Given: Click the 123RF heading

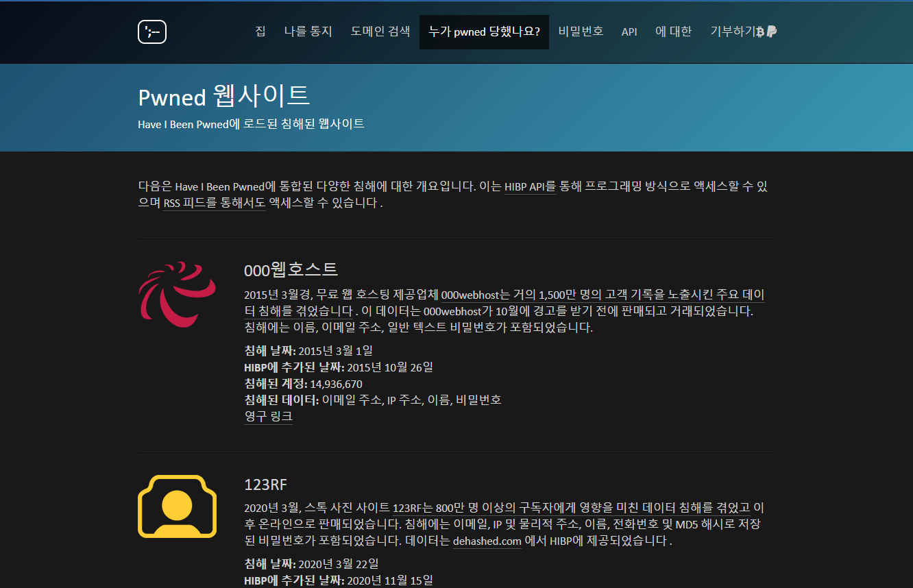Looking at the screenshot, I should click(265, 485).
